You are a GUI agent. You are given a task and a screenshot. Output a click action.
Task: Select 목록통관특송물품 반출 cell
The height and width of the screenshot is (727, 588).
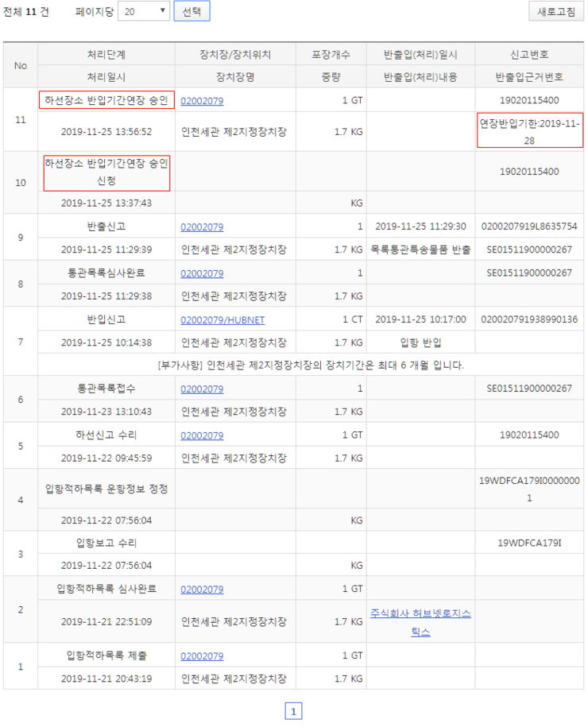click(x=420, y=249)
